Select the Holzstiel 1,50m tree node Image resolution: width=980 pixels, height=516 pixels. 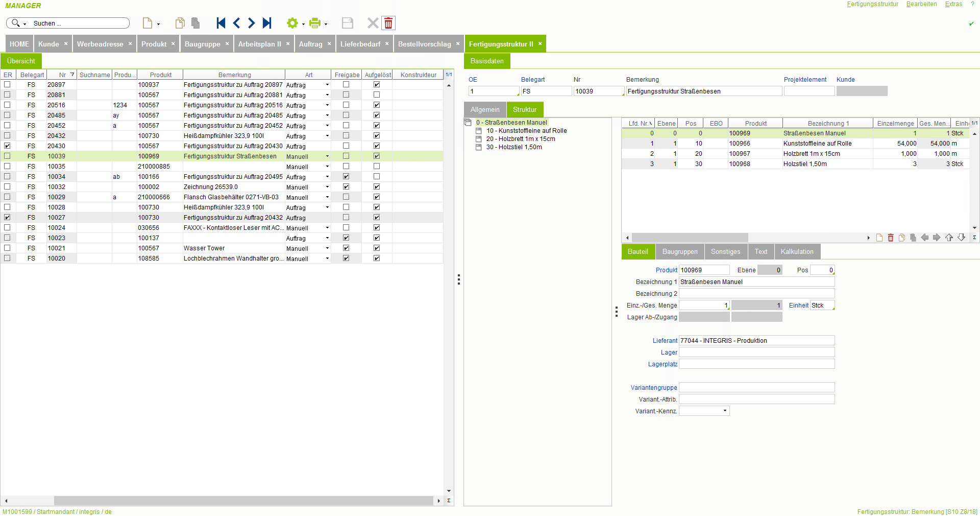point(514,147)
